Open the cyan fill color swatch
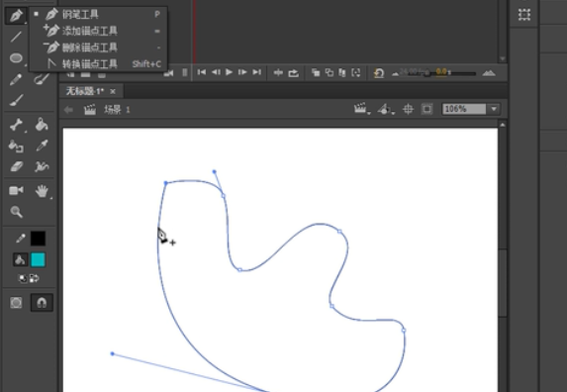Image resolution: width=567 pixels, height=392 pixels. (38, 259)
